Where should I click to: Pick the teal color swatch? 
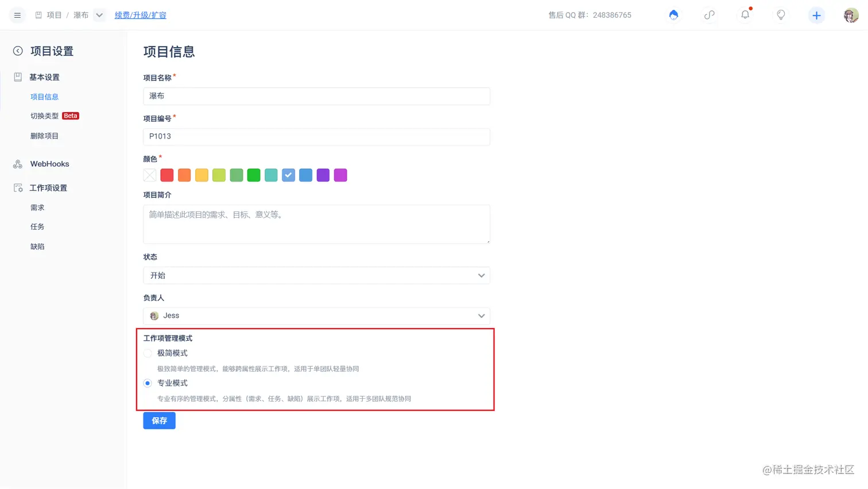click(x=271, y=175)
